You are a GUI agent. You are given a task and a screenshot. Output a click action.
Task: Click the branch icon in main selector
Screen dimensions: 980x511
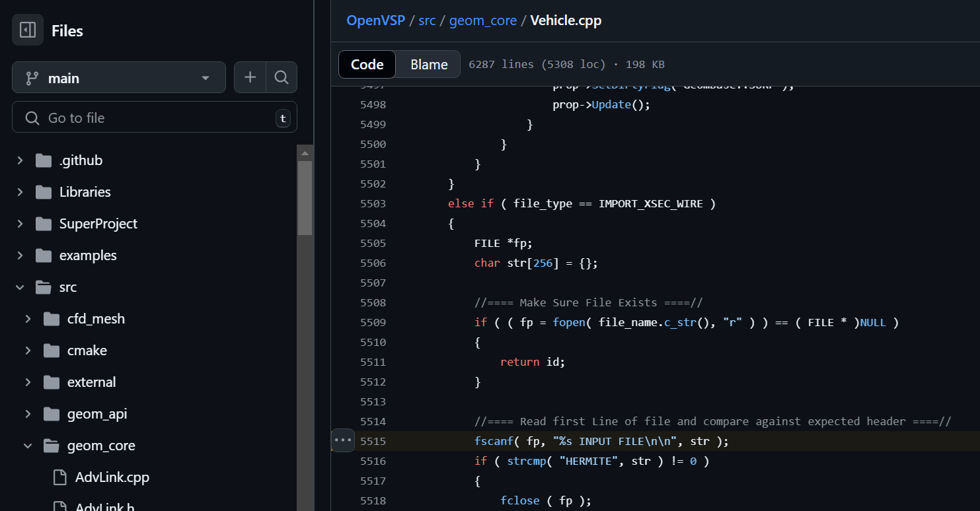pyautogui.click(x=32, y=78)
